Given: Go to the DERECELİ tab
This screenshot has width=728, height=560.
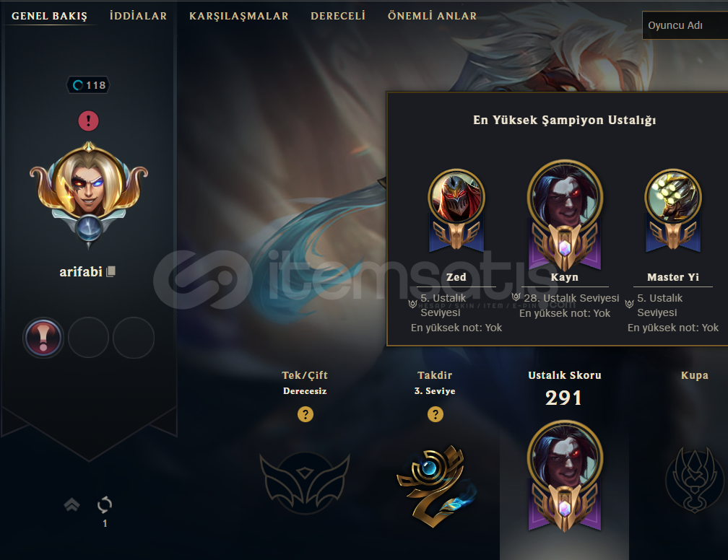Looking at the screenshot, I should (338, 16).
